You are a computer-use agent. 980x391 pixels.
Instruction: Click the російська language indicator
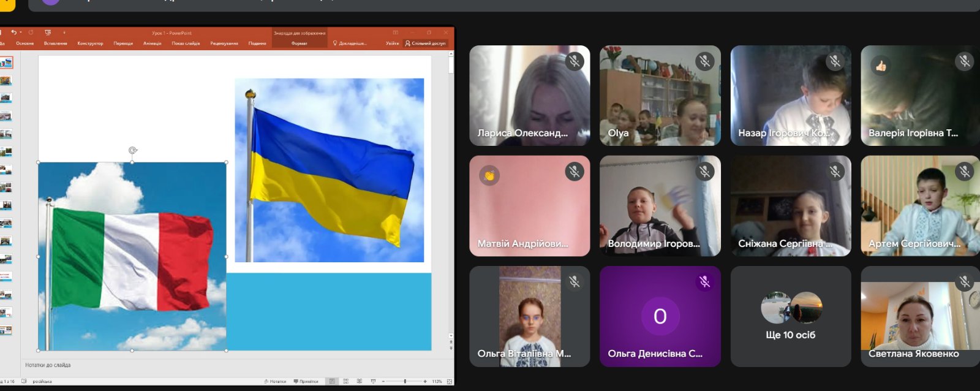[42, 381]
